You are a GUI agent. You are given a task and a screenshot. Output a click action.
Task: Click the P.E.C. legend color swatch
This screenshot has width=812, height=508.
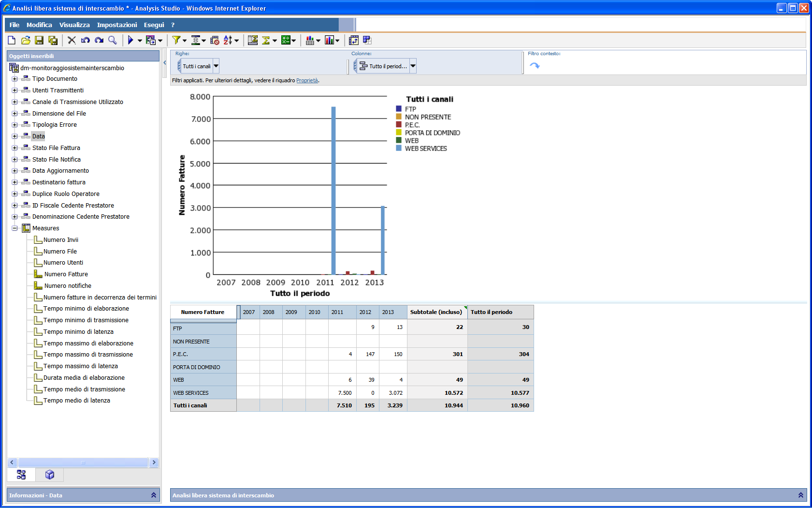click(399, 124)
